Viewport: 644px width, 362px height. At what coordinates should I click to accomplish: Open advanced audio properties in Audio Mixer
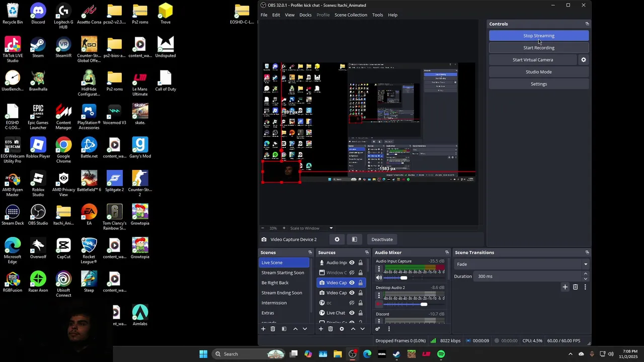[x=378, y=329]
